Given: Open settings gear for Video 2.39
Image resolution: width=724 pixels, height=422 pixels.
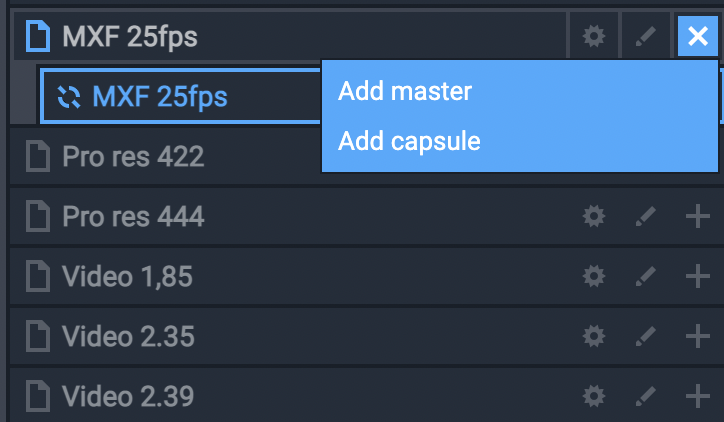Looking at the screenshot, I should (594, 397).
